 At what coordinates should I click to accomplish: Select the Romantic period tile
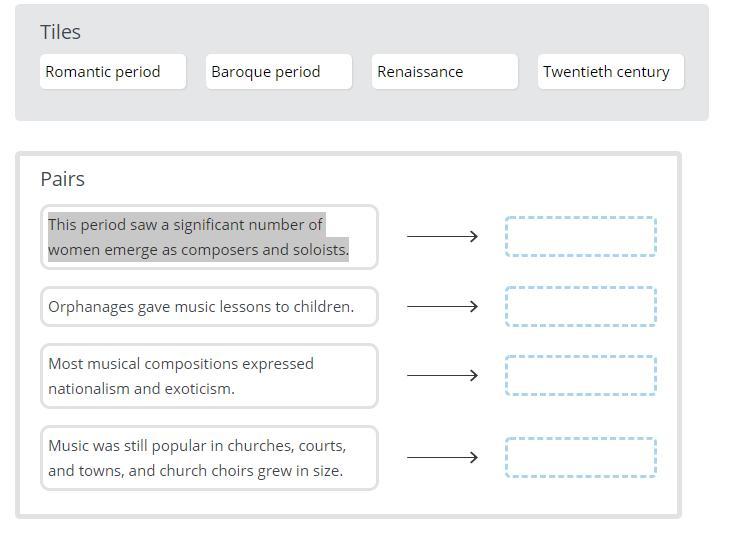coord(113,72)
